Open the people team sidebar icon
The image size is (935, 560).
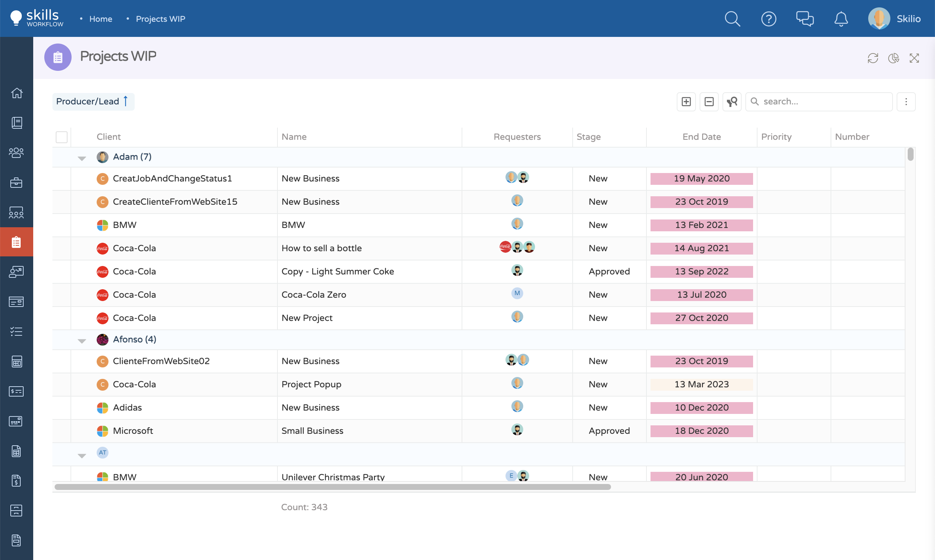click(x=16, y=152)
